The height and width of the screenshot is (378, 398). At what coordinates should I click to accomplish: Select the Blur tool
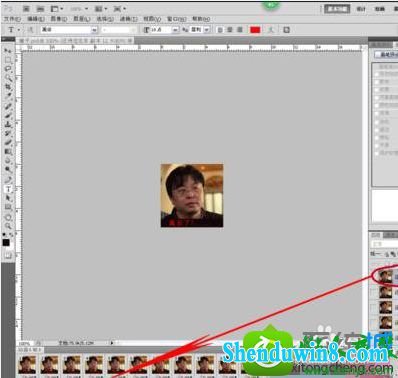pos(8,161)
